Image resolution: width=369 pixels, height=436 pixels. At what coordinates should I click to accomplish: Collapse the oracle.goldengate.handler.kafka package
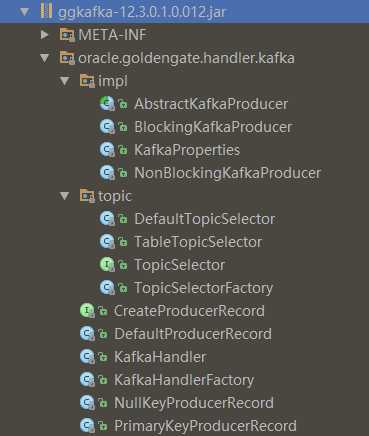[44, 58]
